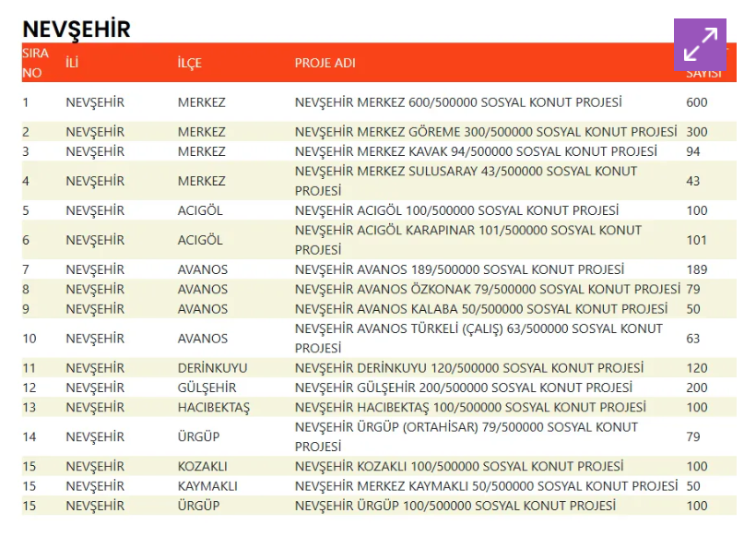Click the KAYMAKLI district cell
756x549 pixels.
click(207, 485)
